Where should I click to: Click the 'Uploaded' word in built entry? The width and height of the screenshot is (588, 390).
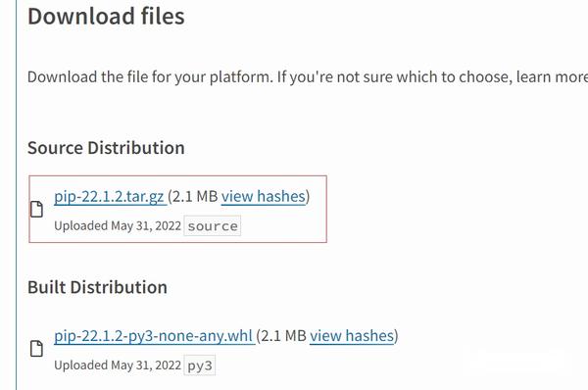(81, 366)
